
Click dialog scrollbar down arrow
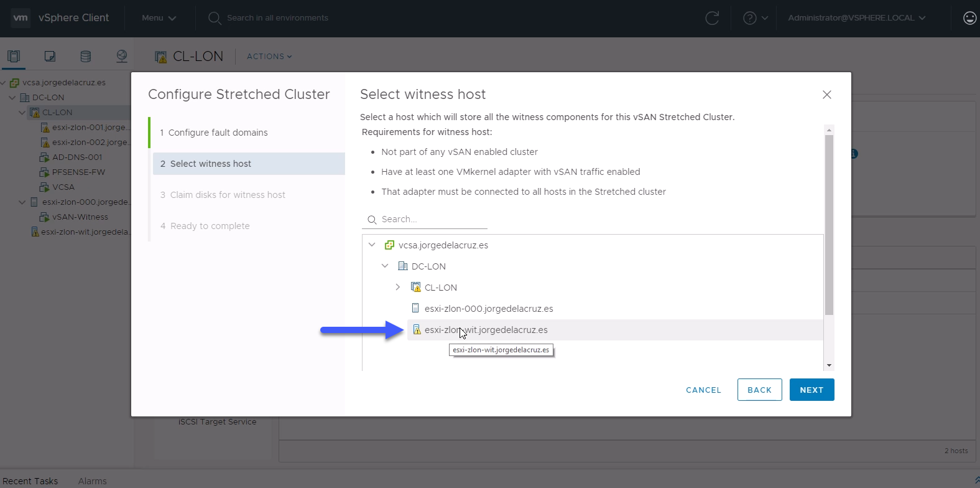tap(829, 365)
